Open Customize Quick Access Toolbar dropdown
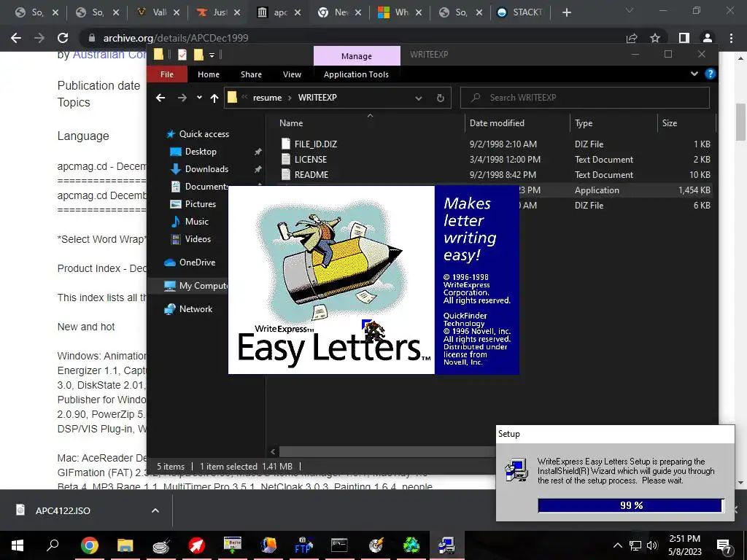The height and width of the screenshot is (560, 747). click(x=212, y=55)
